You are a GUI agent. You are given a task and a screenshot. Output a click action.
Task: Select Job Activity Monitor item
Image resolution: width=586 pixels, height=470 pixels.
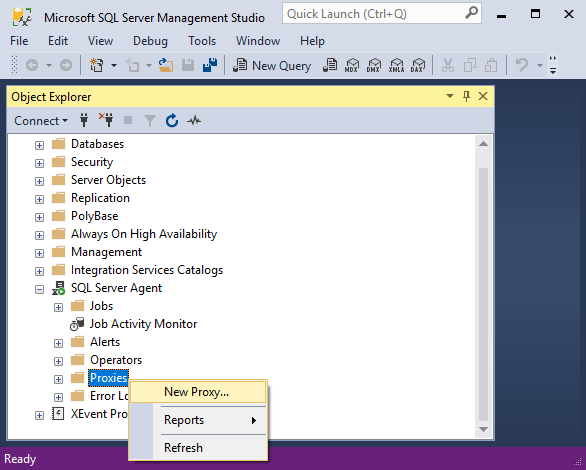pyautogui.click(x=143, y=324)
